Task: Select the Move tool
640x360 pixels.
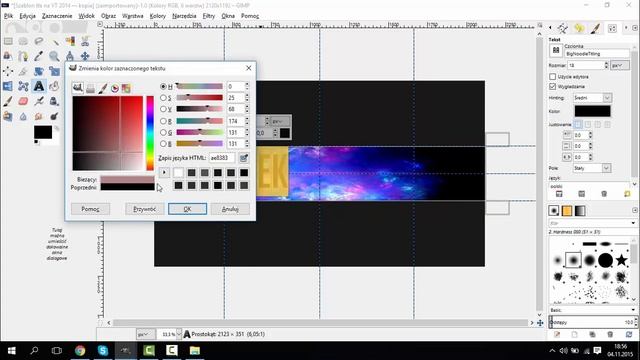Action: click(85, 56)
